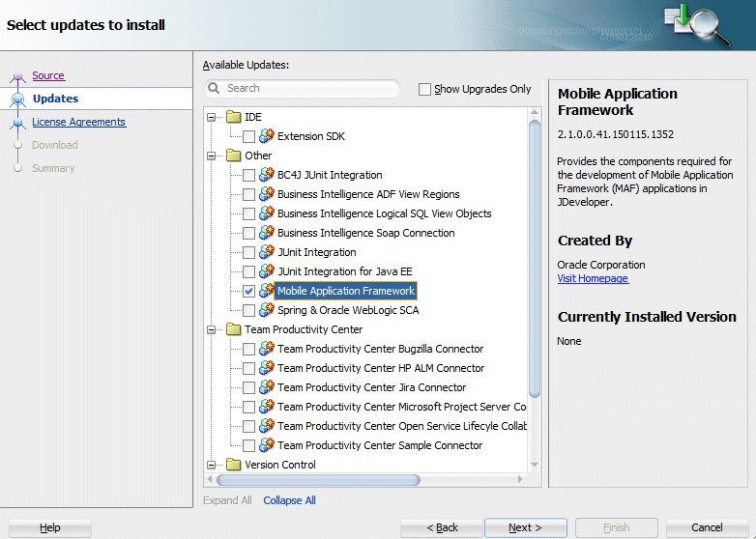Check the BC4J JUnit Integration checkbox
This screenshot has width=756, height=539.
pyautogui.click(x=248, y=176)
